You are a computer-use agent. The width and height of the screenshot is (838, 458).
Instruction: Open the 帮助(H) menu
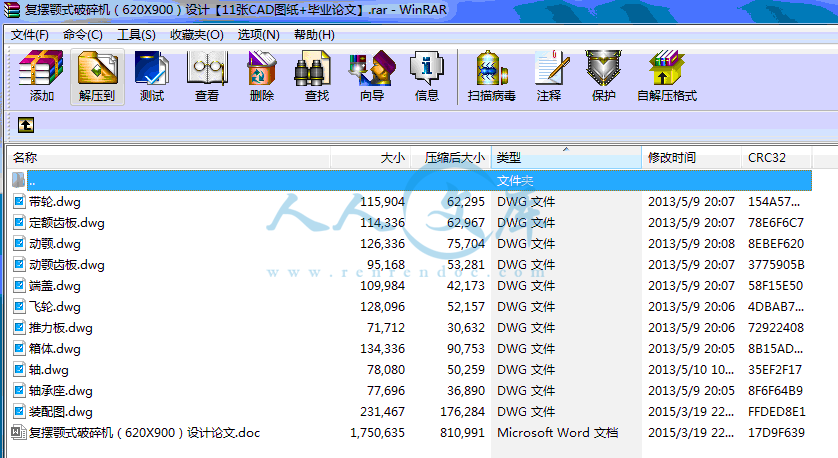point(314,35)
